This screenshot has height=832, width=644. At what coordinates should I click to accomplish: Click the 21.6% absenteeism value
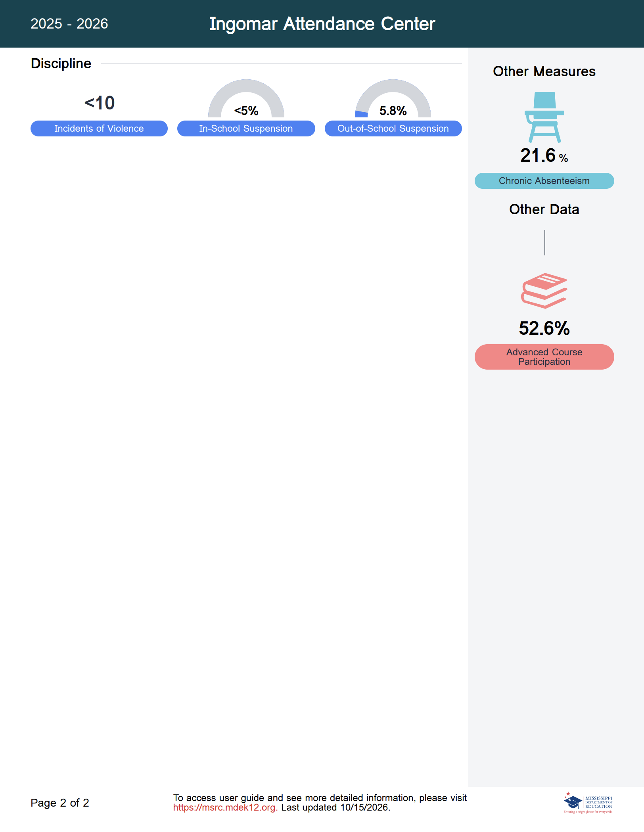pyautogui.click(x=544, y=155)
